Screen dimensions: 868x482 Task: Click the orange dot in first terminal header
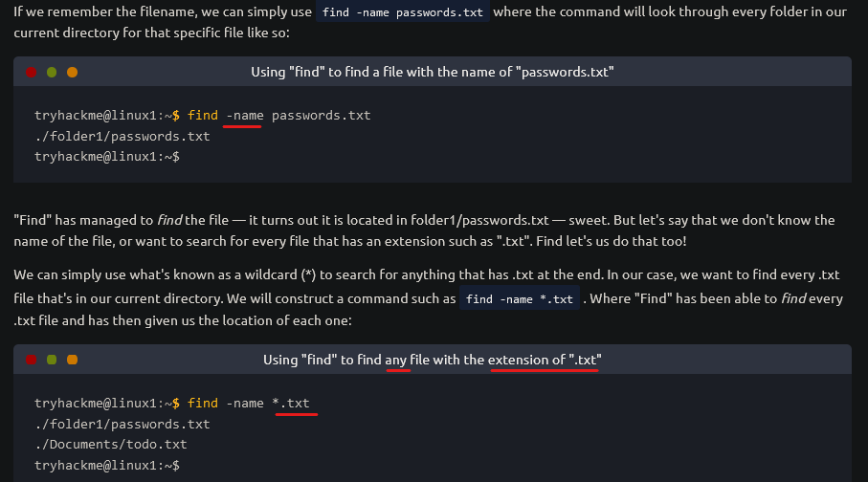[72, 72]
